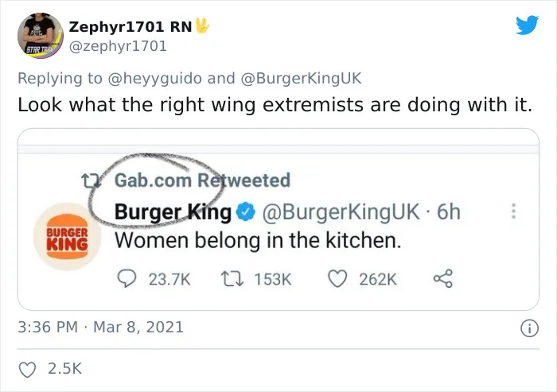Screen dimensions: 557x392
Task: Open the 3:36 PM · Mar 8, 2021 timestamp
Action: pyautogui.click(x=100, y=328)
